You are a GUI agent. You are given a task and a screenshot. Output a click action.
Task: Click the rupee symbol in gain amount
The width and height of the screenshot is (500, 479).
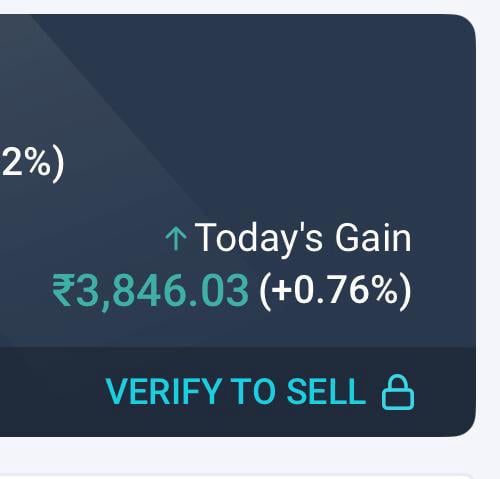click(63, 290)
